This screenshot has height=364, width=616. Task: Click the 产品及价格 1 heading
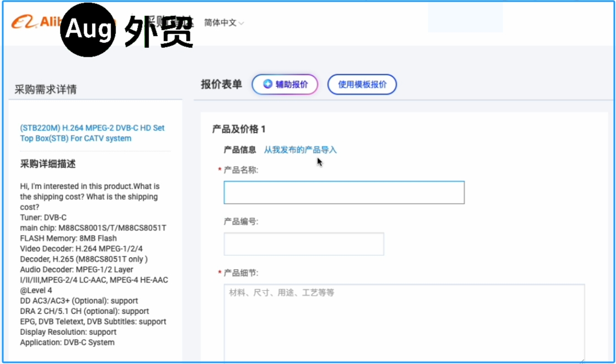(239, 129)
